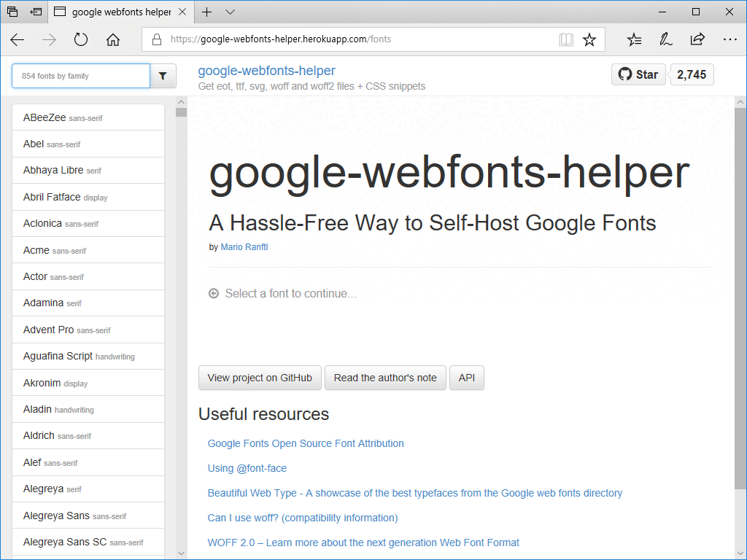The image size is (747, 560).
Task: Select Abril Fatface font in list
Action: [x=88, y=197]
